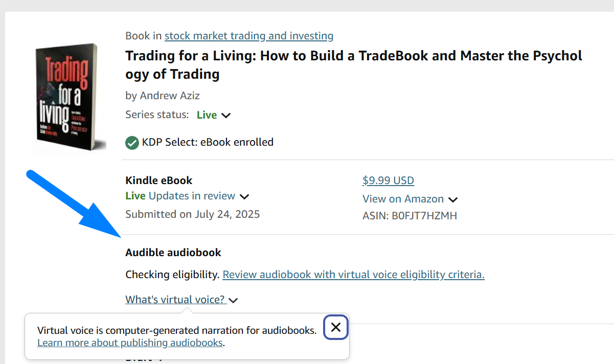The height and width of the screenshot is (364, 614).
Task: Click the Trading for a Living book title
Action: [353, 64]
